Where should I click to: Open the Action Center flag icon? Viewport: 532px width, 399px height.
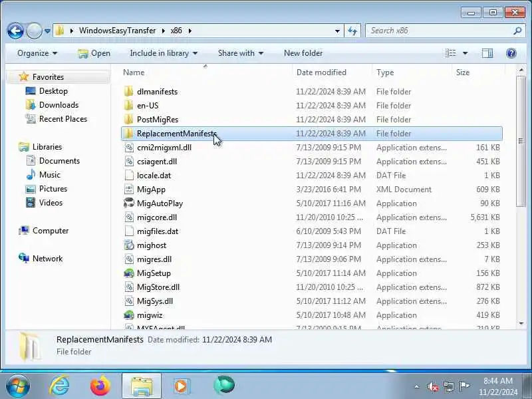tap(464, 386)
